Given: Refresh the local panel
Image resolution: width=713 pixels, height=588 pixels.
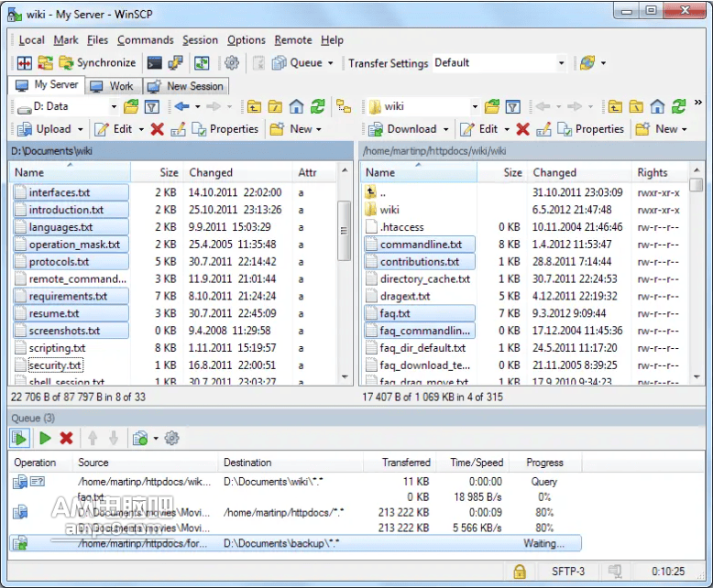Looking at the screenshot, I should pos(317,107).
